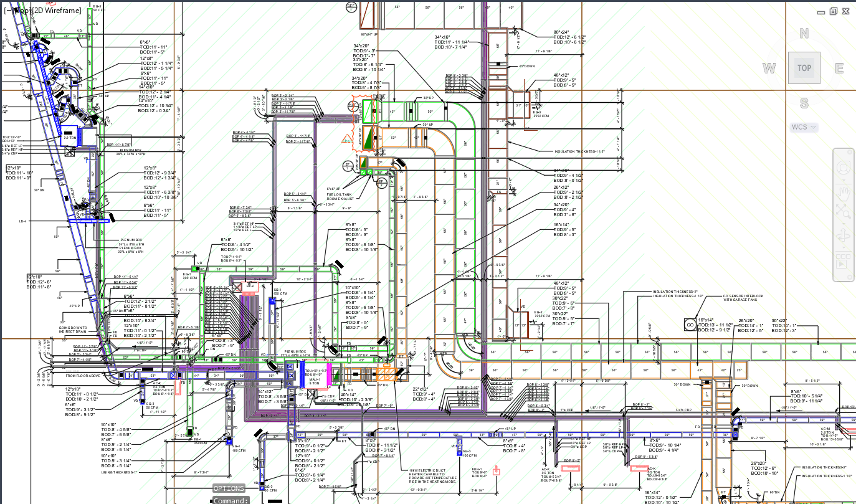Select the East compass direction
This screenshot has width=856, height=504.
tap(839, 69)
